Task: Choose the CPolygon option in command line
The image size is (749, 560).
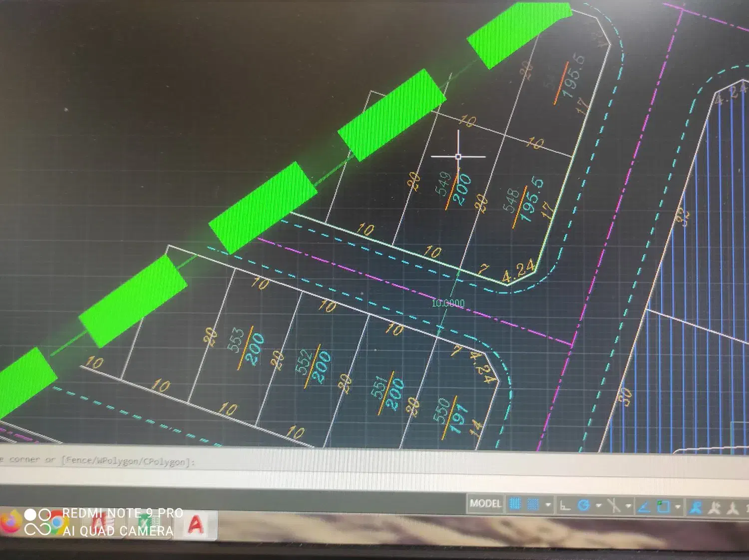Action: click(x=165, y=462)
